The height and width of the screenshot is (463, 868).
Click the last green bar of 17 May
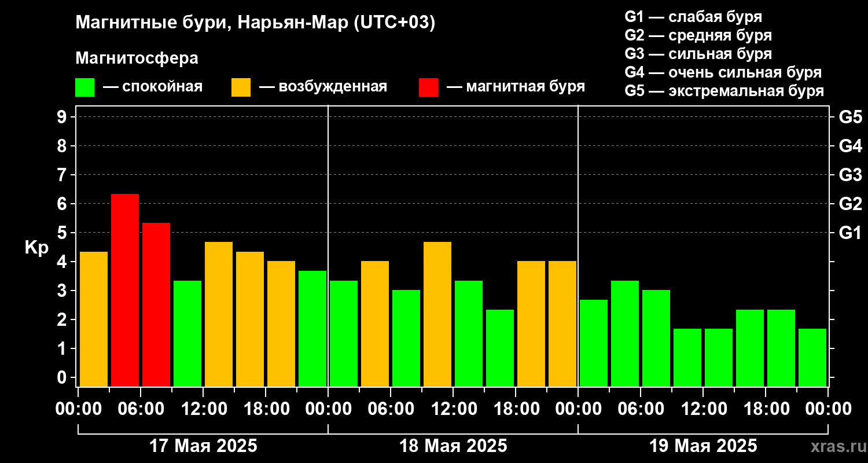tap(312, 329)
